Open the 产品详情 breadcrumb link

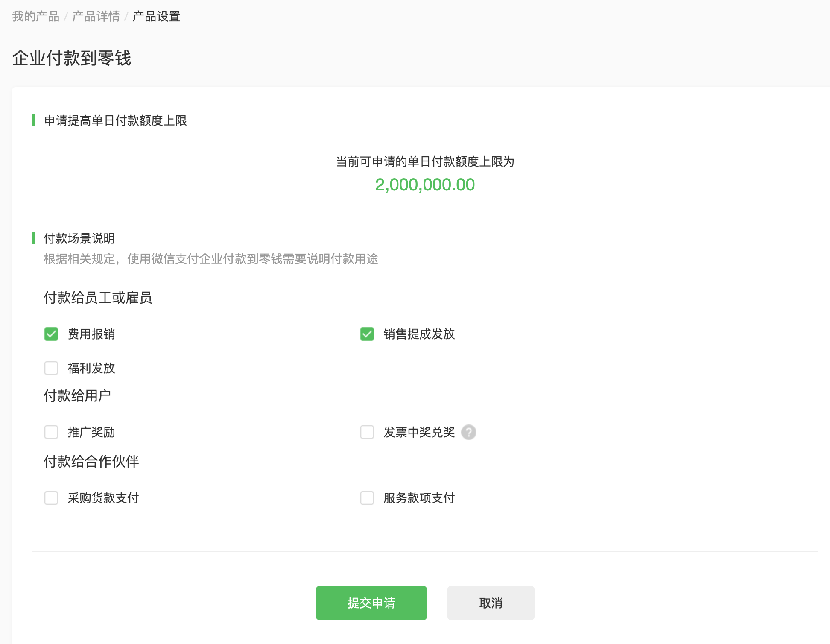[x=96, y=17]
